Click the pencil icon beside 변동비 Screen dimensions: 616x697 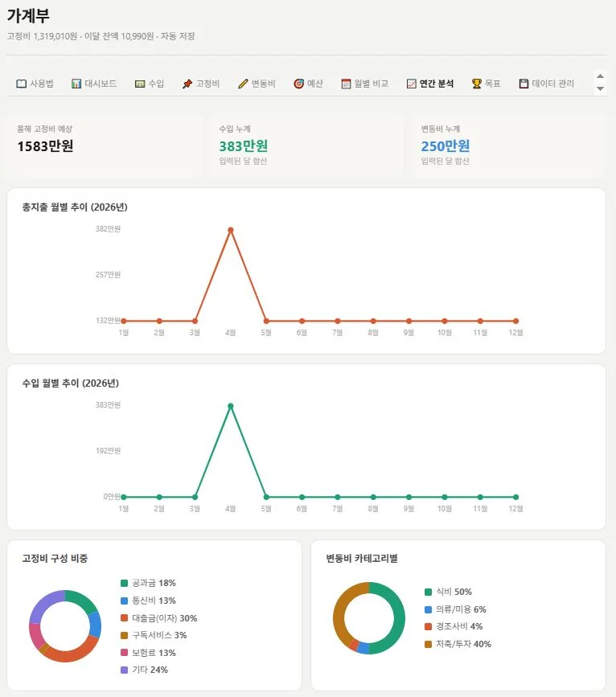[243, 84]
